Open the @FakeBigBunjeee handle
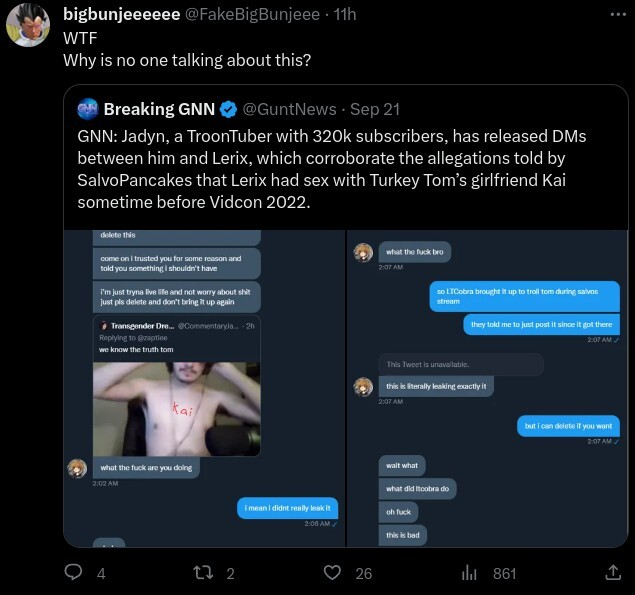Screen dimensions: 635x595 point(253,15)
